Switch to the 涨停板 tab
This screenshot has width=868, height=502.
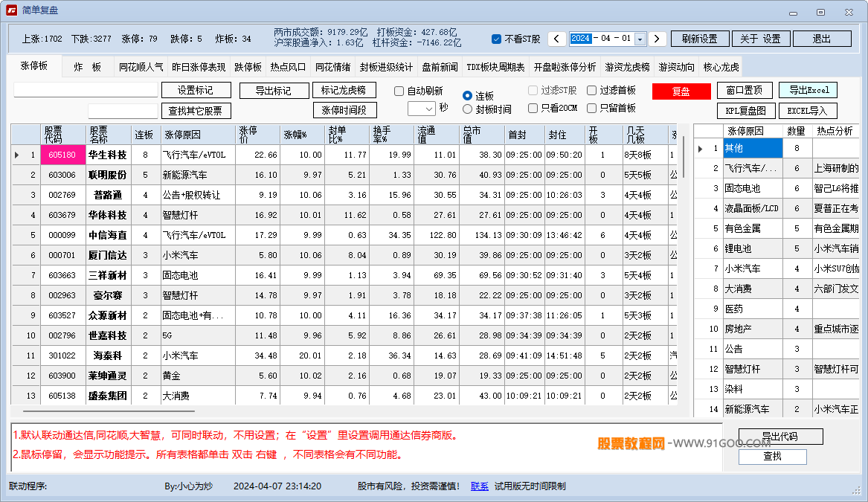coord(33,66)
